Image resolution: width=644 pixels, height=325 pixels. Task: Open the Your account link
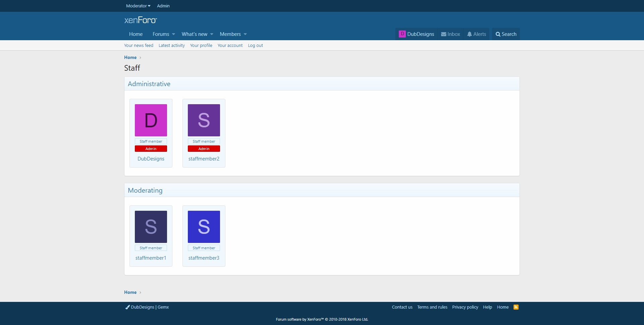[230, 46]
